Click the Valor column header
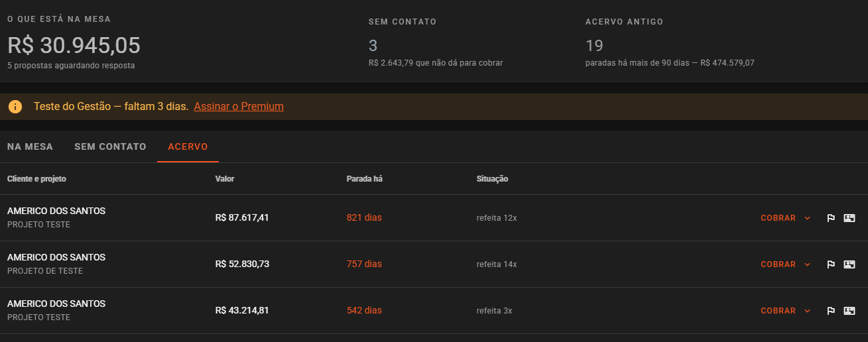 (225, 179)
